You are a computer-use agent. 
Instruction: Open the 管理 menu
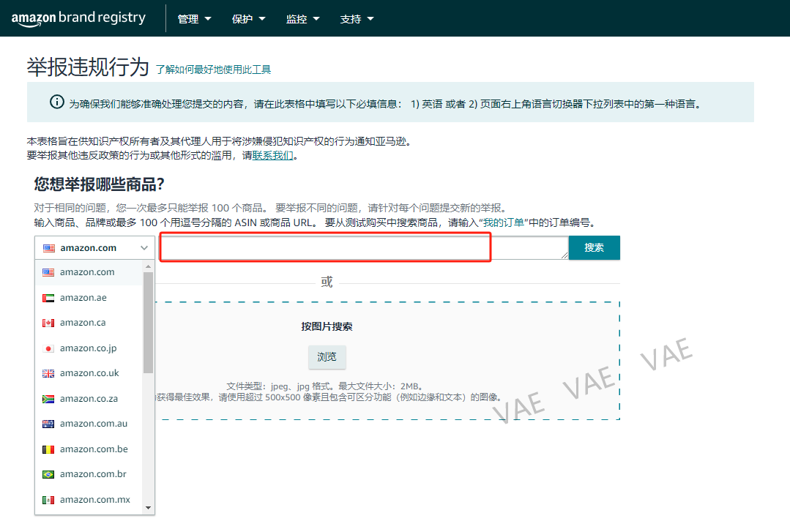coord(194,19)
